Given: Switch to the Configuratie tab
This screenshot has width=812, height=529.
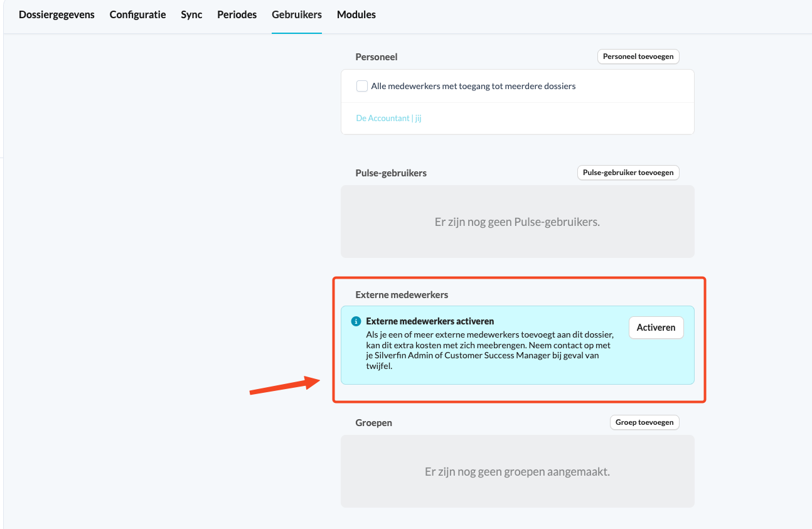Looking at the screenshot, I should (137, 14).
